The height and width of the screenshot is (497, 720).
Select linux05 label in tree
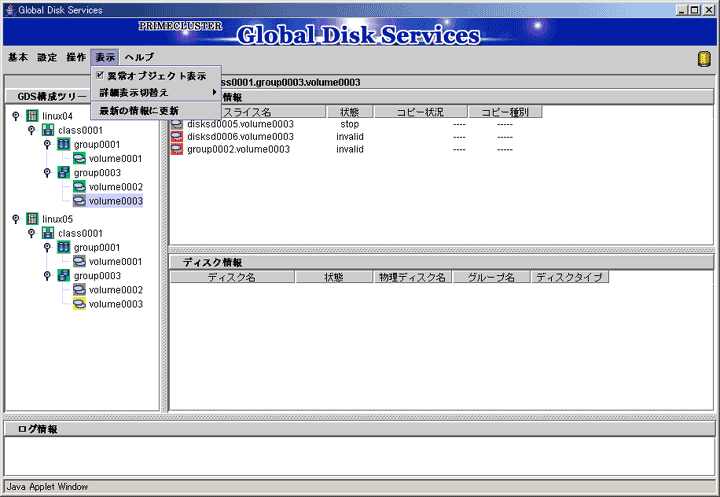(x=57, y=219)
